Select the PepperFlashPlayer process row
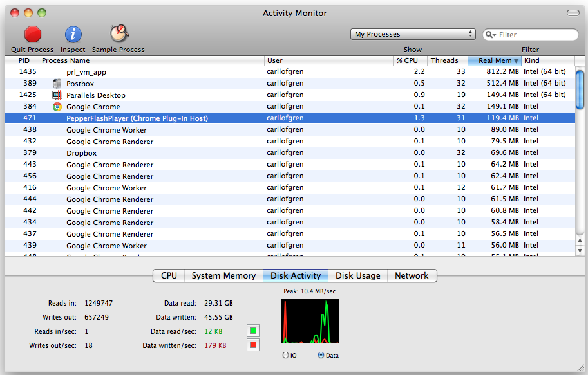588x375 pixels. tap(290, 118)
